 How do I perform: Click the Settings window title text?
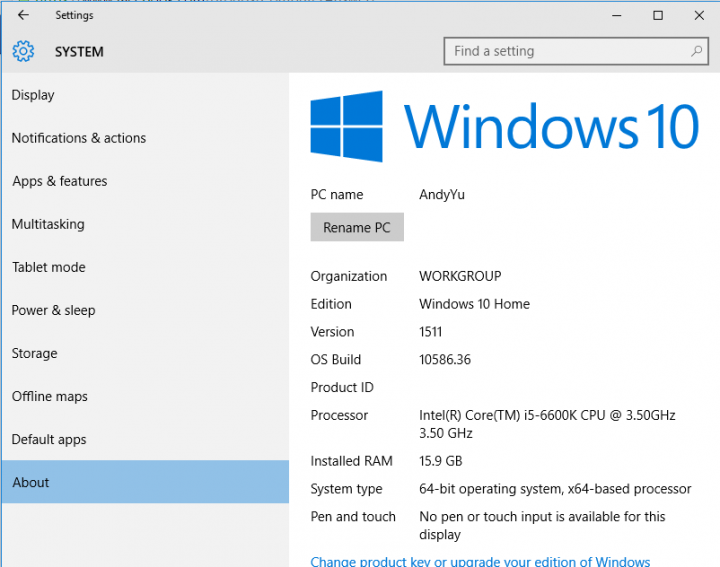coord(74,15)
